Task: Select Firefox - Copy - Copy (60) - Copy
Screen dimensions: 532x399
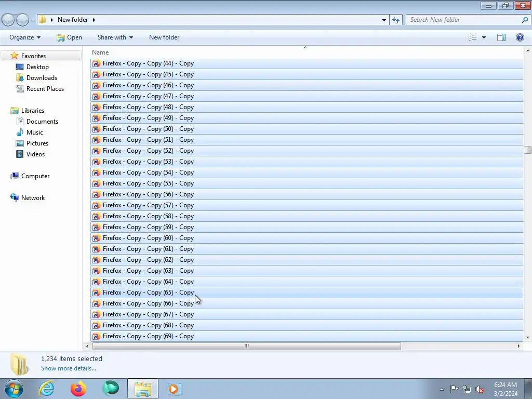Action: 307,238
